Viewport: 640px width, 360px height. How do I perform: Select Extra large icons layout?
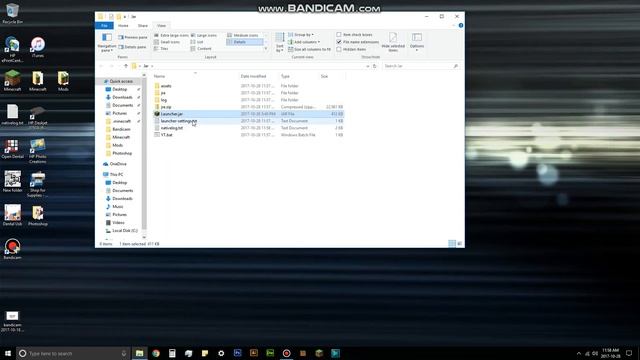[171, 36]
